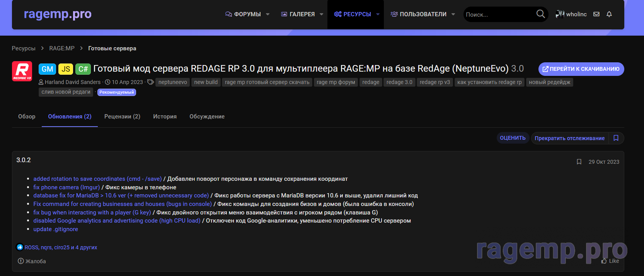Switch to the История tab

coord(165,117)
